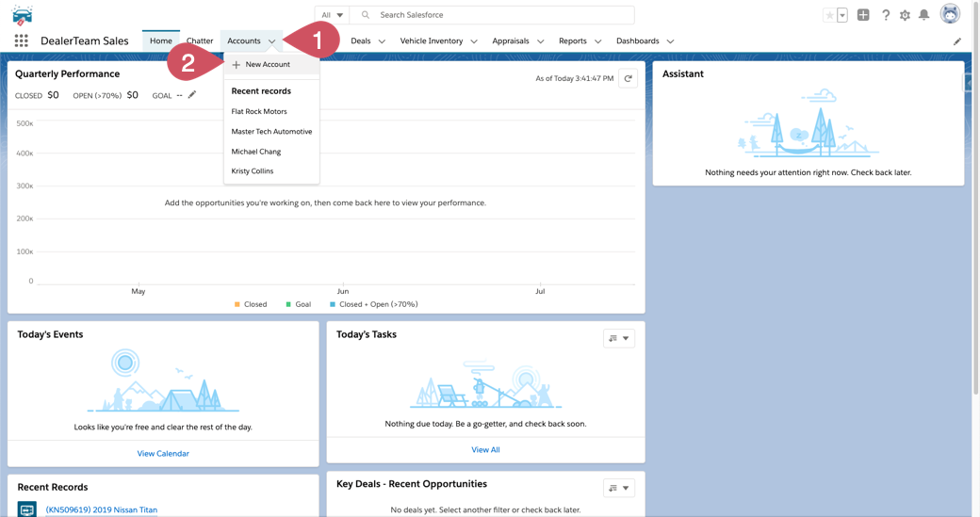Image resolution: width=980 pixels, height=517 pixels.
Task: Open the global actions plus icon
Action: (x=863, y=15)
